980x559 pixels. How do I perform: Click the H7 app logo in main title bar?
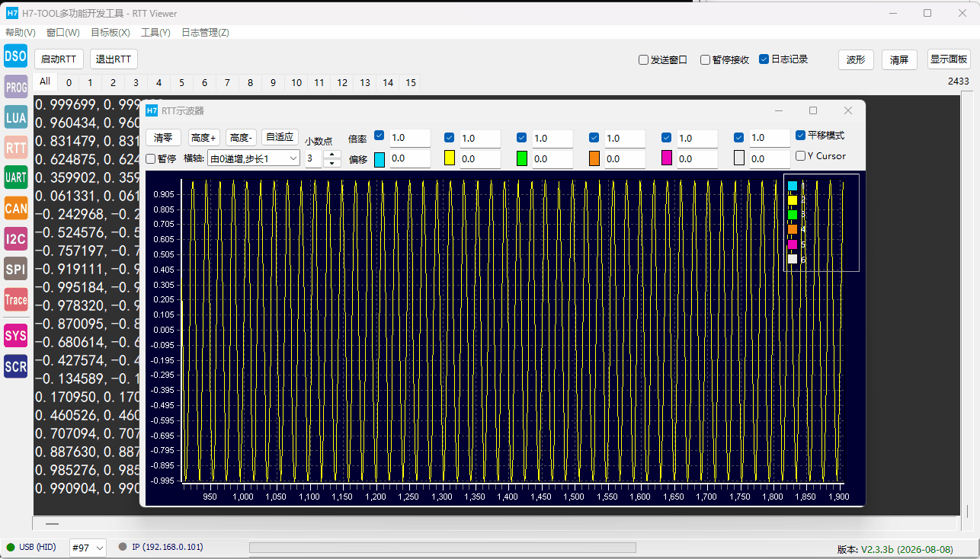[x=12, y=13]
